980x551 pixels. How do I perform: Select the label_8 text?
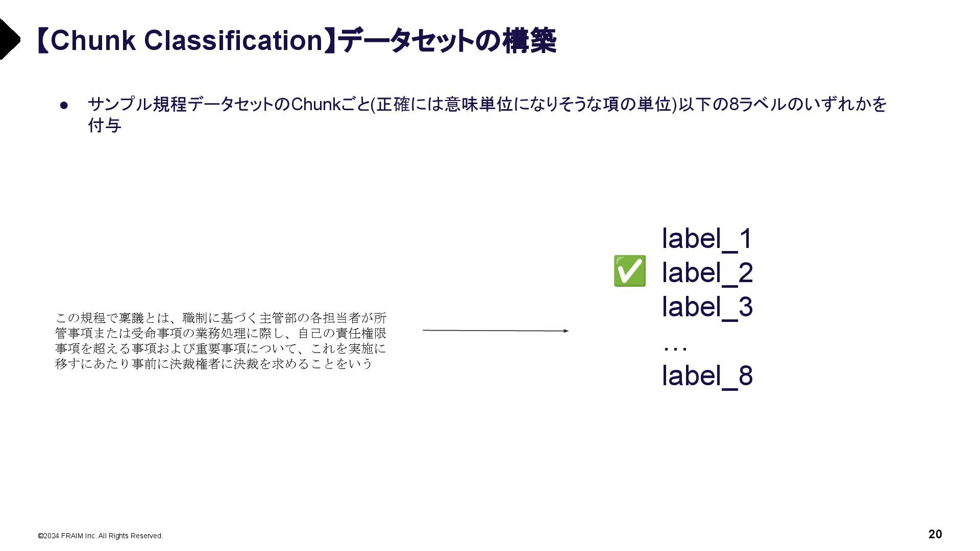[707, 375]
